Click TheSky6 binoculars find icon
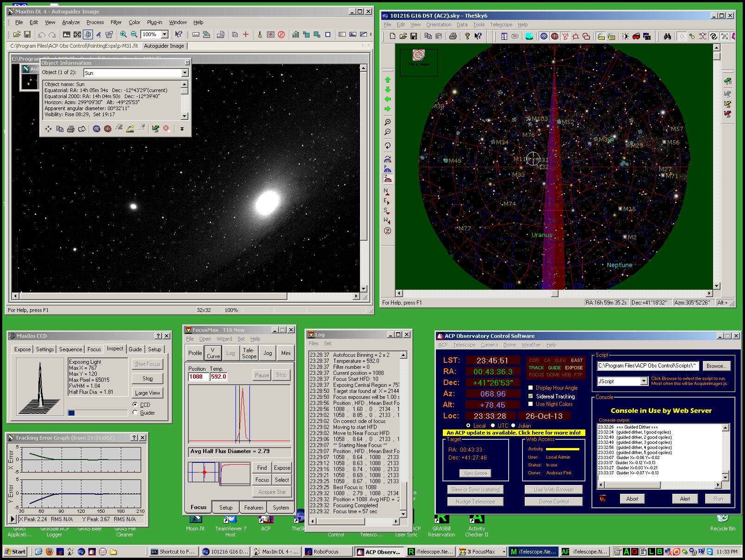Image resolution: width=745 pixels, height=560 pixels. point(667,36)
